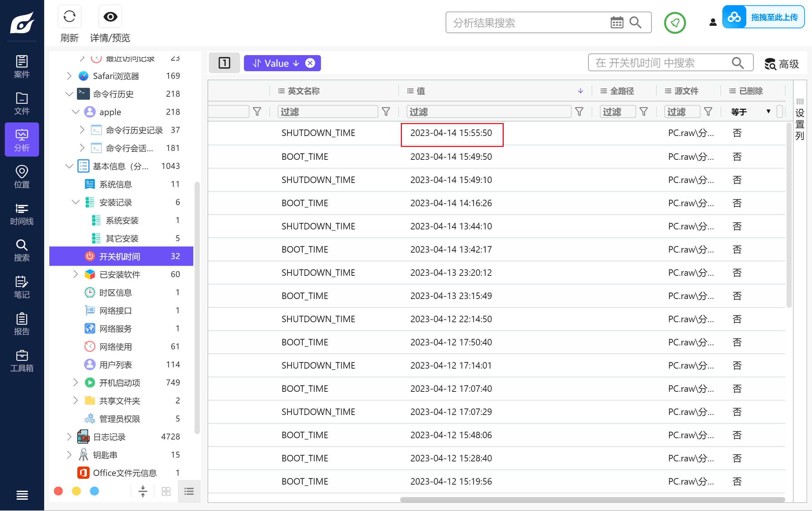Click the collapse-all tree icon
This screenshot has height=511, width=812.
143,491
